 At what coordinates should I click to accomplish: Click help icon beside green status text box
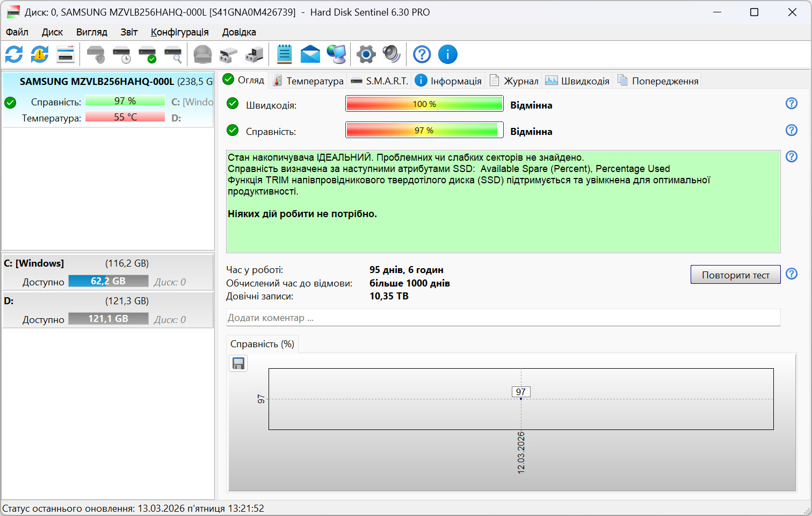pyautogui.click(x=792, y=156)
